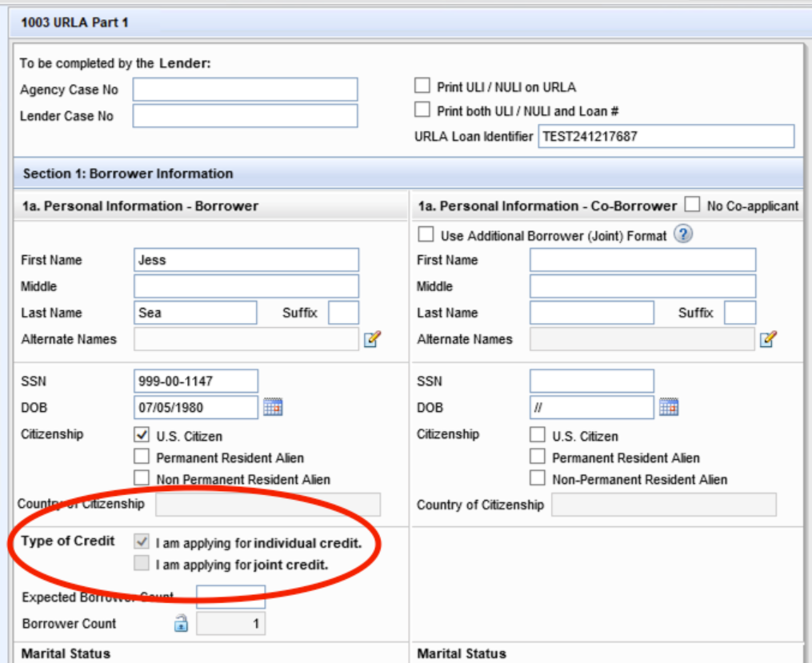Tick the No Co-applicant checkbox

(693, 206)
